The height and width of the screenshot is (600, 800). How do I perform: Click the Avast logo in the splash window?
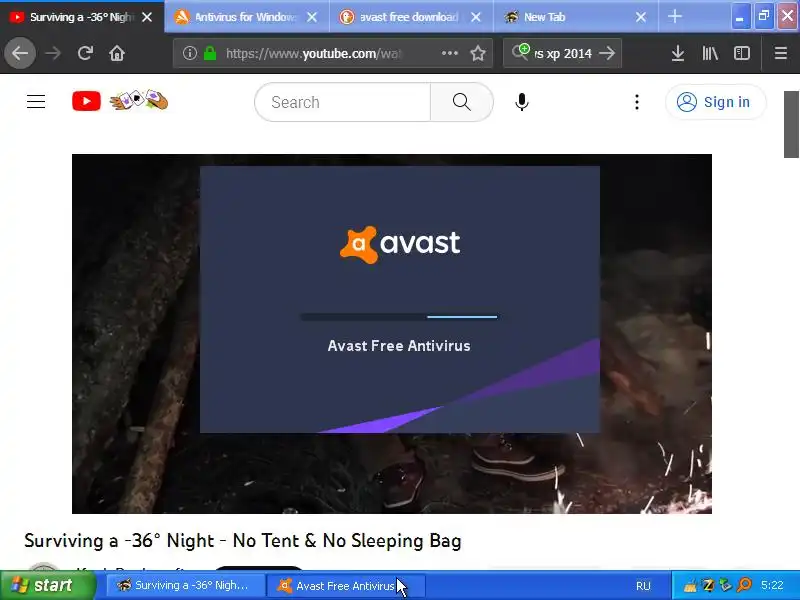[400, 244]
